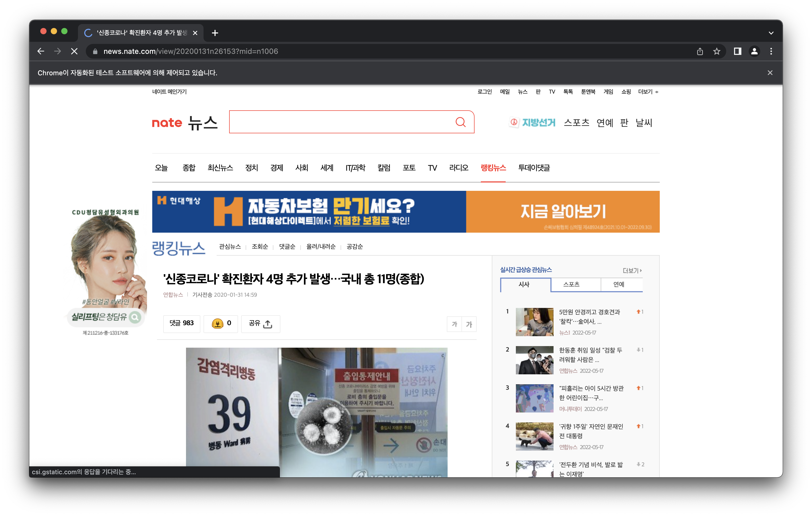Open 관심뉴스 ranking filter

230,247
